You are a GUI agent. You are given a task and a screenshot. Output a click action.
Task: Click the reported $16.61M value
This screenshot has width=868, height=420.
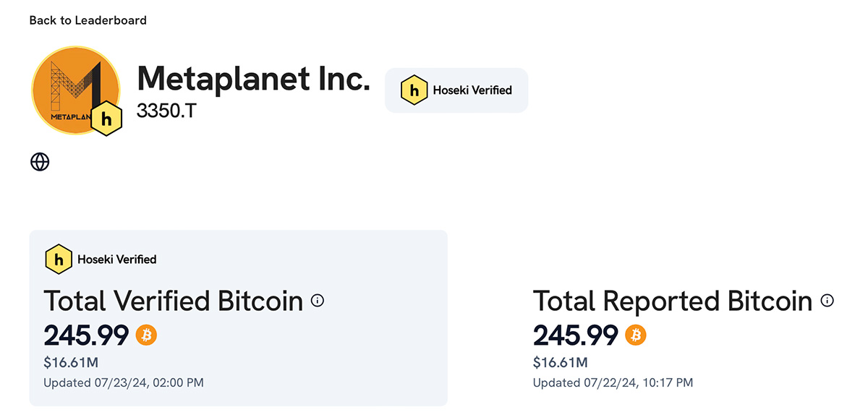click(561, 362)
